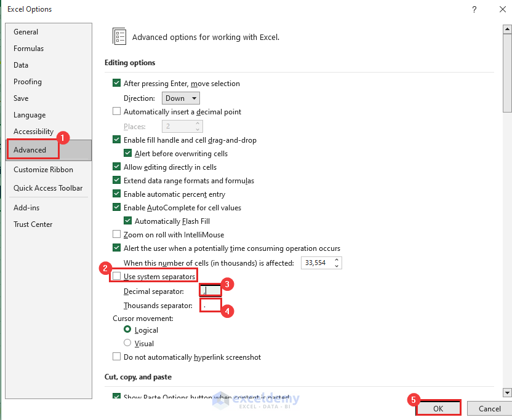Image resolution: width=512 pixels, height=420 pixels.
Task: Open the Formulas settings category
Action: click(x=28, y=48)
